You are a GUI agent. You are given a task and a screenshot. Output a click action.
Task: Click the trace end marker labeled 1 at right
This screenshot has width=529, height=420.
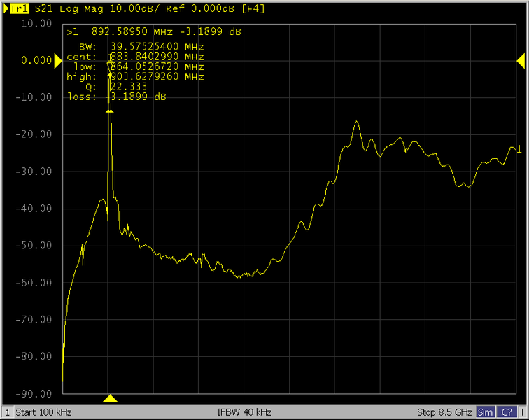[x=518, y=148]
